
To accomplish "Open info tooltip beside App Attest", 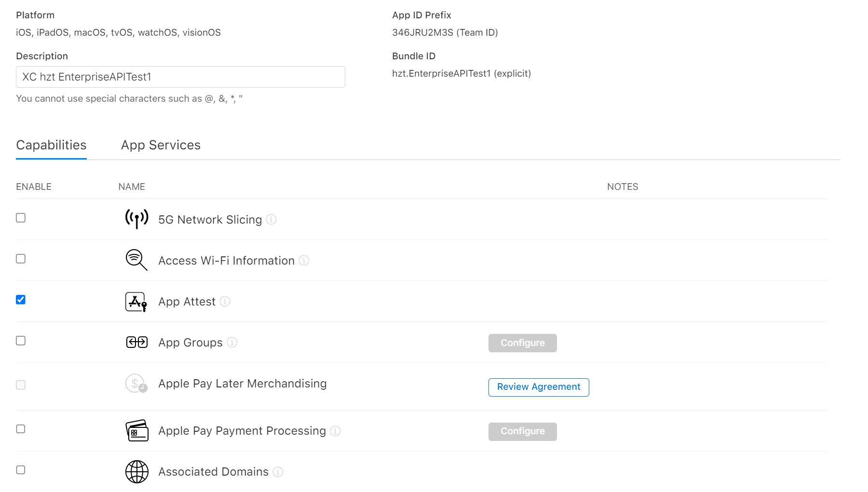I will pos(225,301).
